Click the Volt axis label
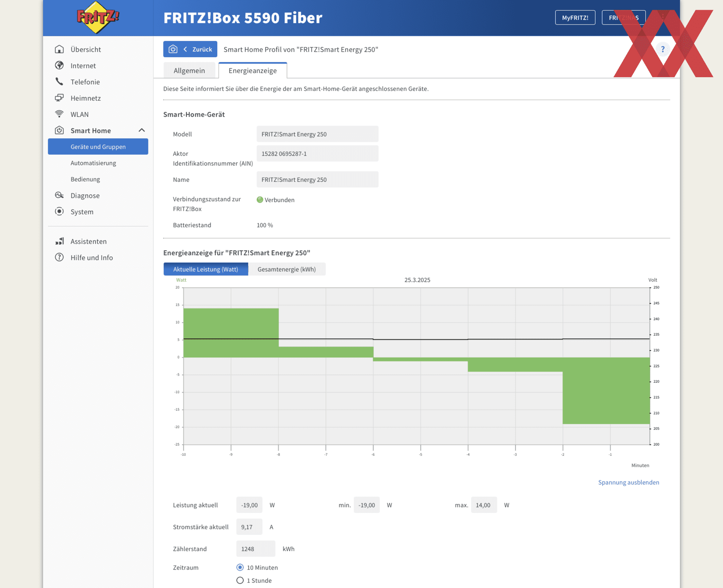This screenshot has height=588, width=723. (x=653, y=280)
